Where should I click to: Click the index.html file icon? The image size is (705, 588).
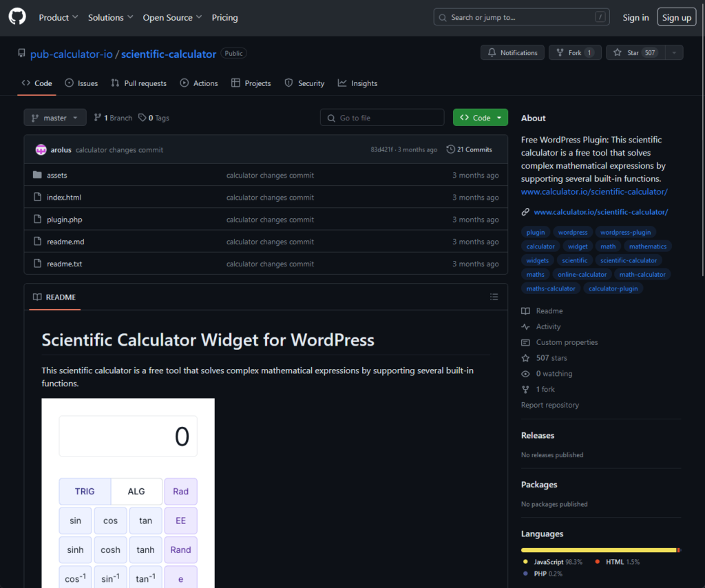coord(37,197)
